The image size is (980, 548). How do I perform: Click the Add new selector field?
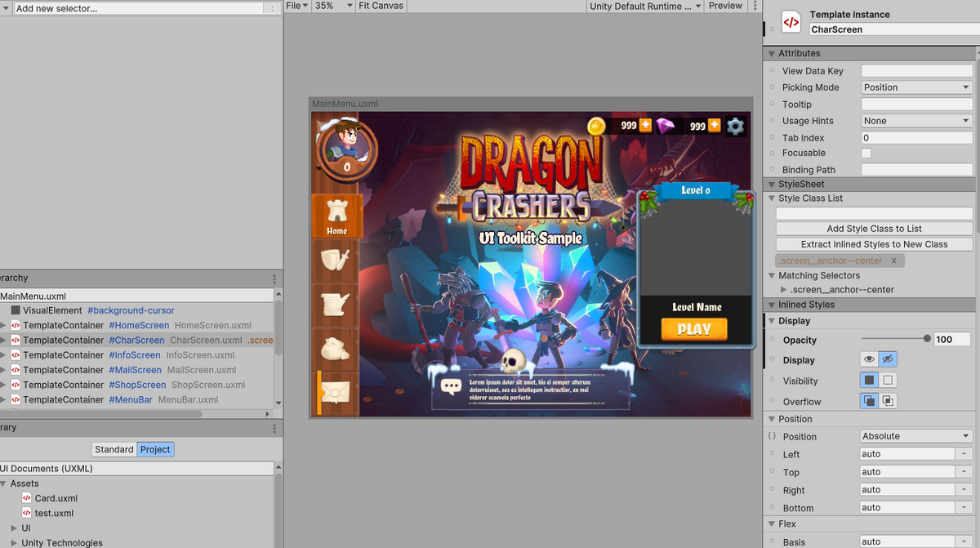(140, 8)
